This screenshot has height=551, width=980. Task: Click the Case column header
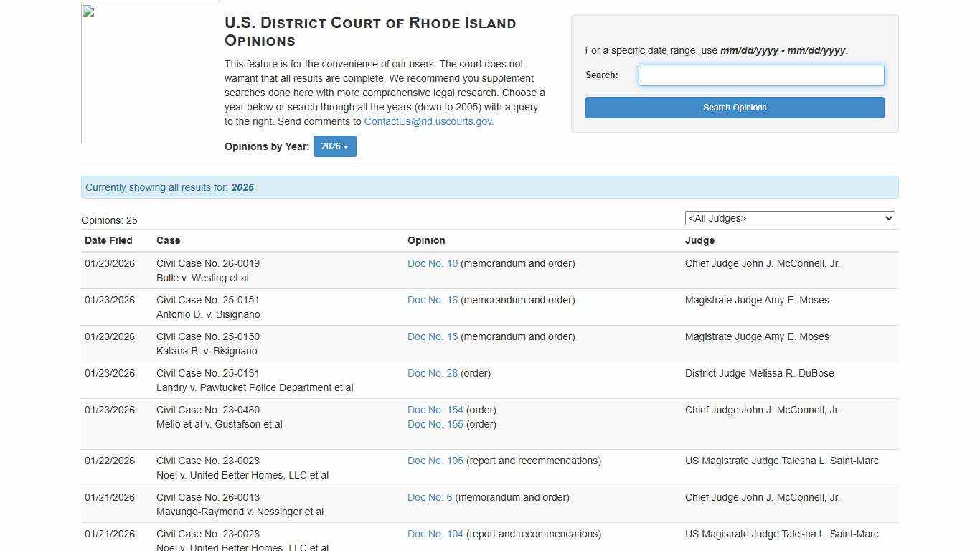[x=168, y=240]
